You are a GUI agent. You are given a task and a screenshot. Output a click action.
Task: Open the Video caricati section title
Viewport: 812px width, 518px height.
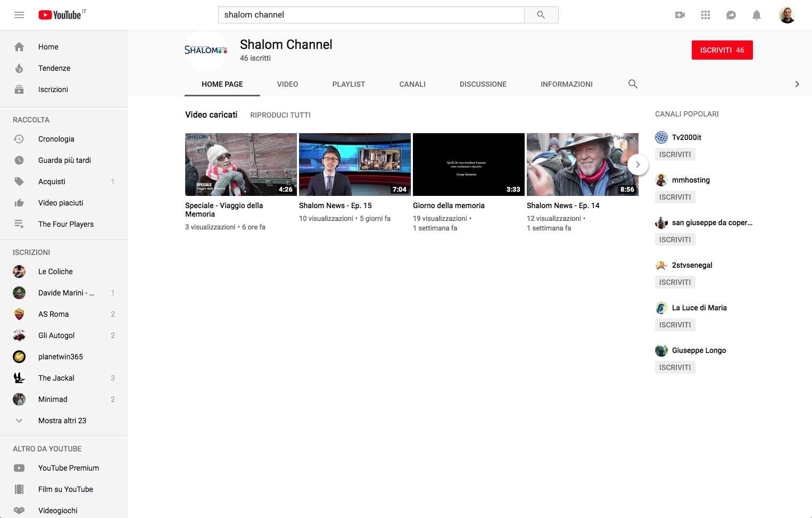[211, 114]
